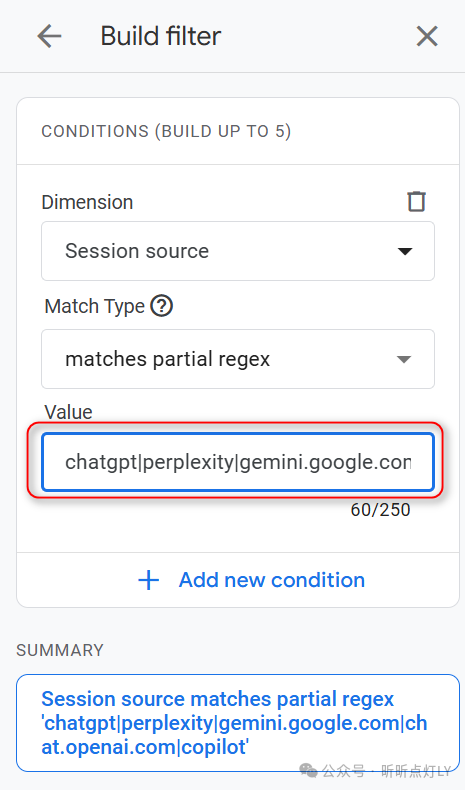Click the Dimension label
This screenshot has height=790, width=465.
[87, 202]
